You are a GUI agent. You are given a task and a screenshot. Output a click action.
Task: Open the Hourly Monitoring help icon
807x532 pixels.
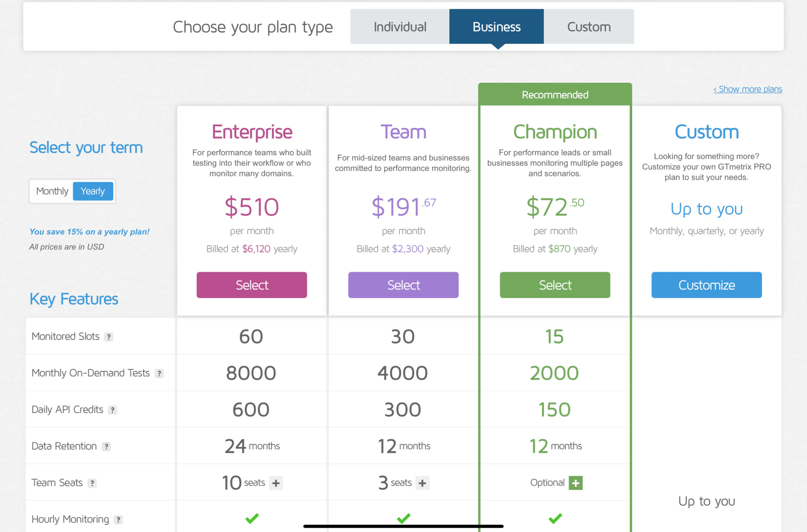pyautogui.click(x=118, y=520)
